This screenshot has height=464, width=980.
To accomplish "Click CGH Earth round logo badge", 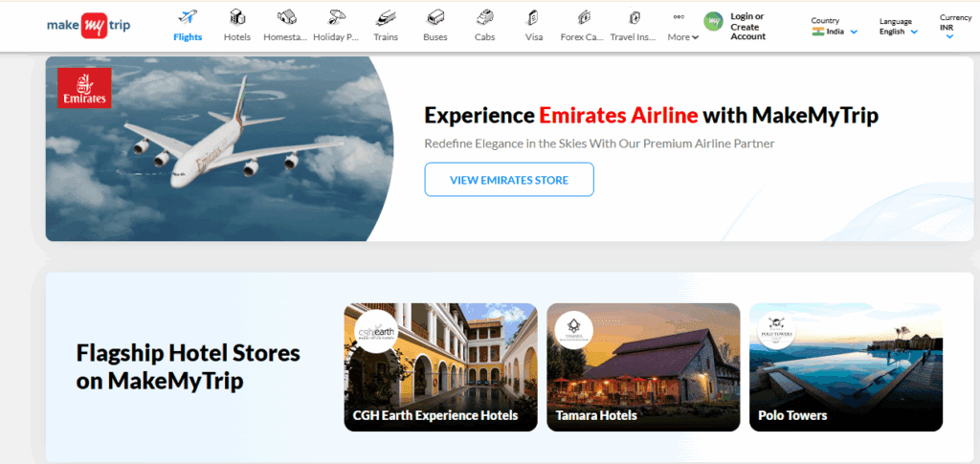I will 375,332.
